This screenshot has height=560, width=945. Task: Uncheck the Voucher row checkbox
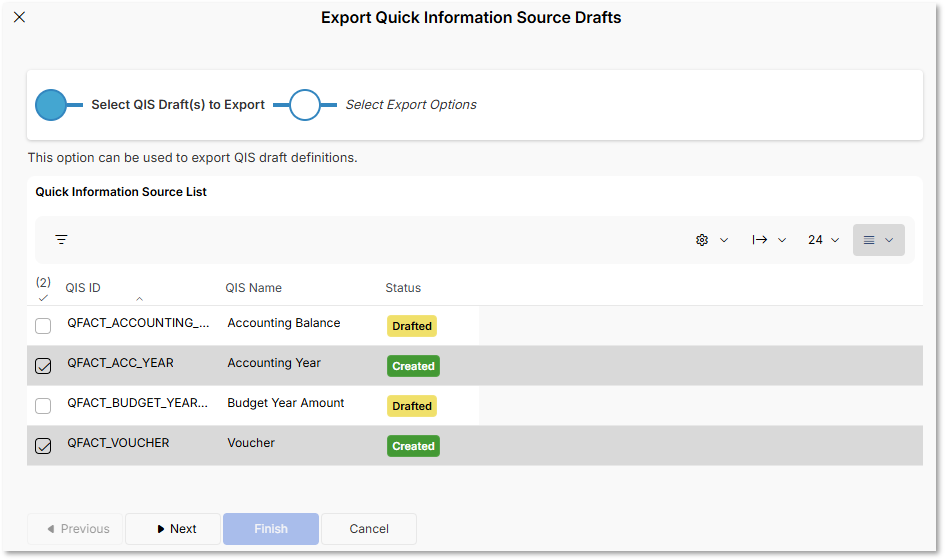coord(43,446)
